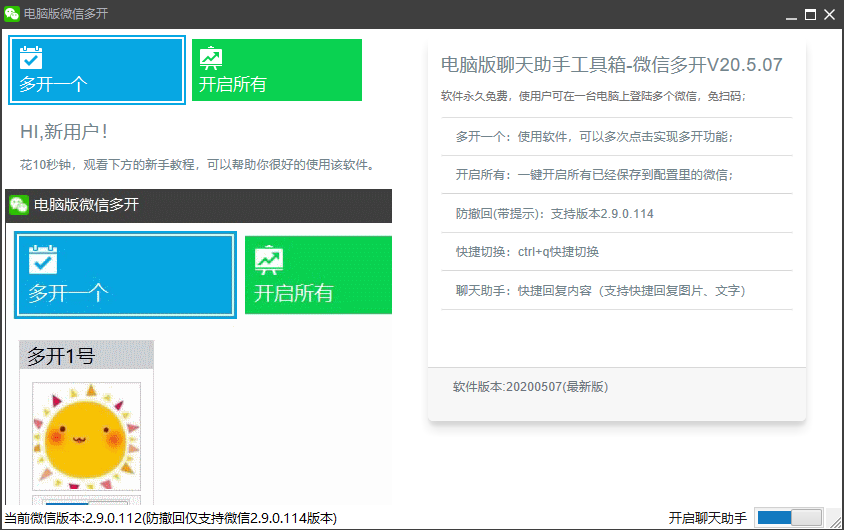Screen dimensions: 844x530
Task: Minimize the 电脑版微信多开 window
Action: click(791, 14)
